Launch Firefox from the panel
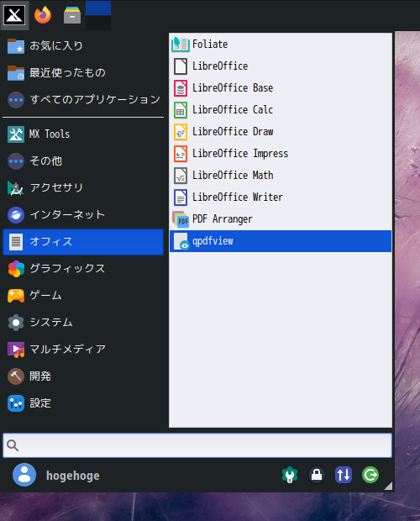 43,15
